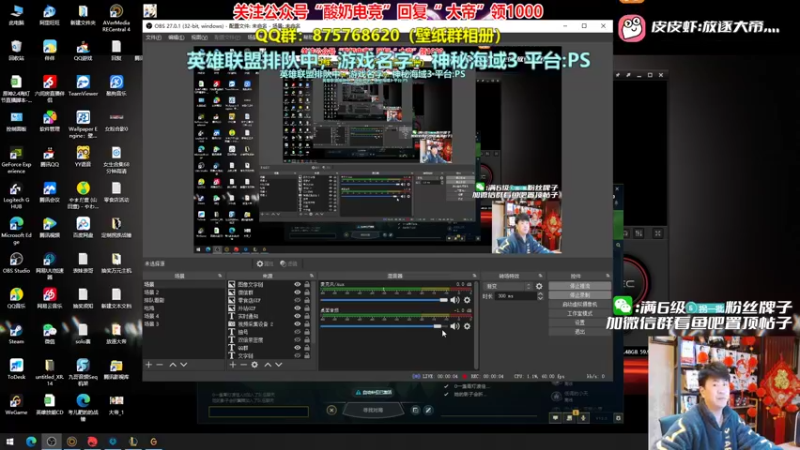The width and height of the screenshot is (800, 450).
Task: Increase transition duration with up arrow
Action: point(540,294)
